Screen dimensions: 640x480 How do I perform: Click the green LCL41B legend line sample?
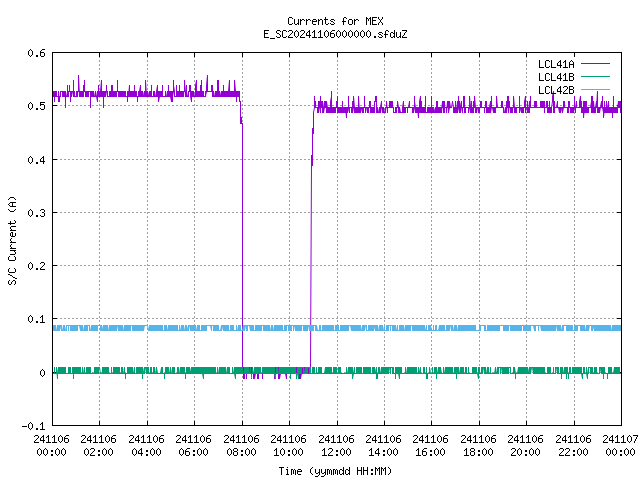(595, 76)
